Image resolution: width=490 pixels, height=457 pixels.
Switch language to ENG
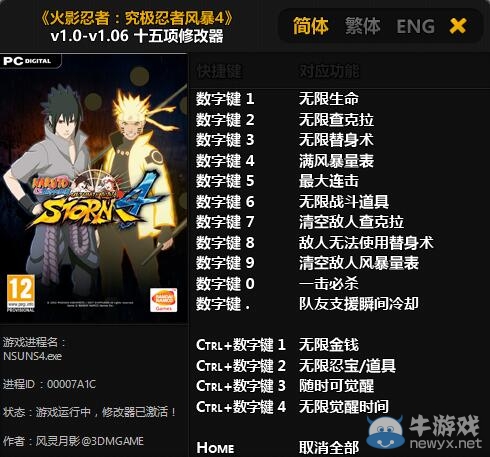coord(415,26)
